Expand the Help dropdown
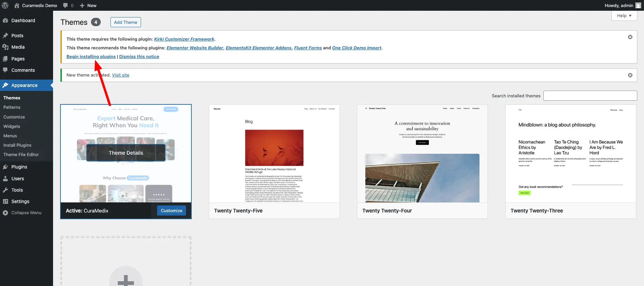Image resolution: width=644 pixels, height=286 pixels. pyautogui.click(x=624, y=15)
